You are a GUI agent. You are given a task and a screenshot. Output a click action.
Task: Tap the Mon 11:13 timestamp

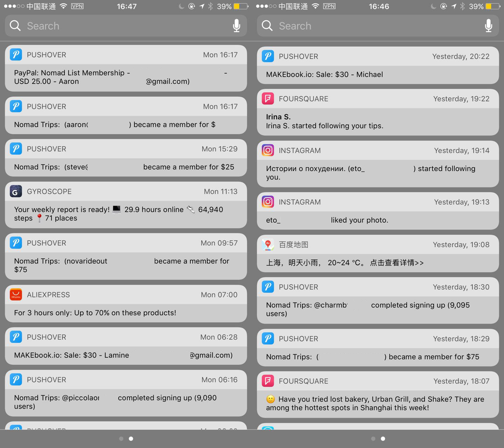221,191
